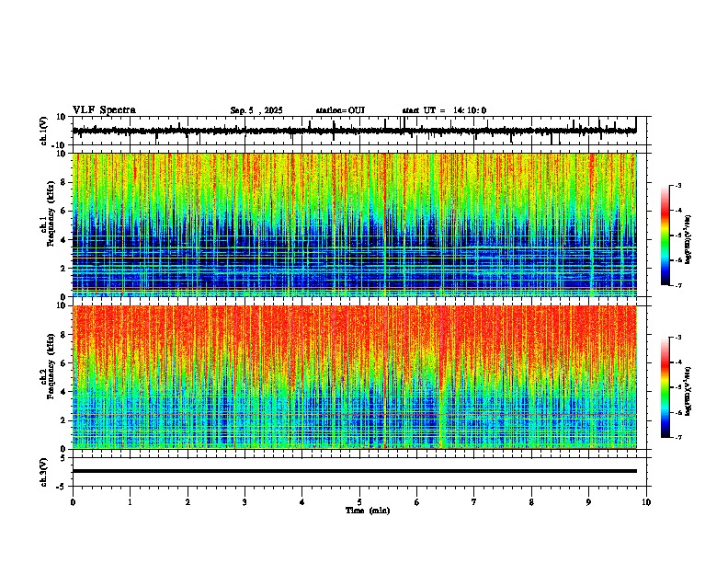Click the ch.2 color scale bar
Screen dimensions: 728x563
coord(665,387)
